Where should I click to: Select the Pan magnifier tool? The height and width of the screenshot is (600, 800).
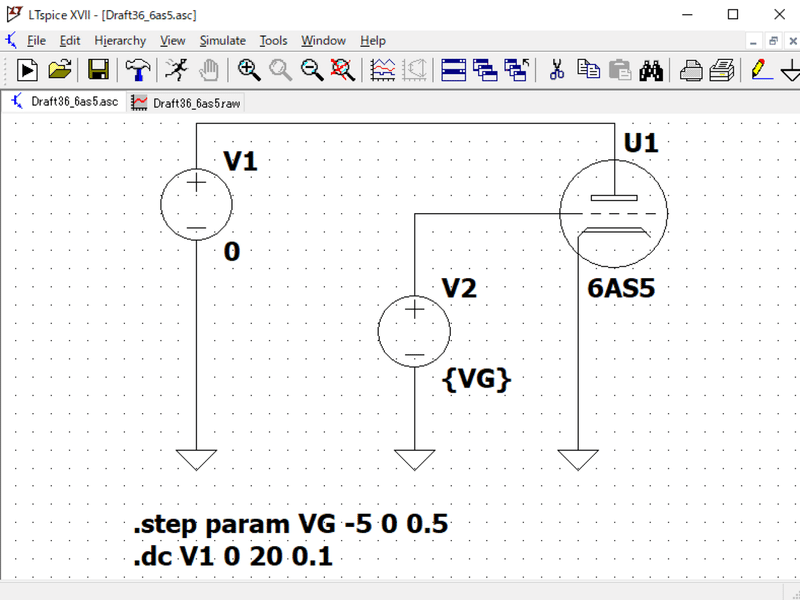tap(281, 70)
